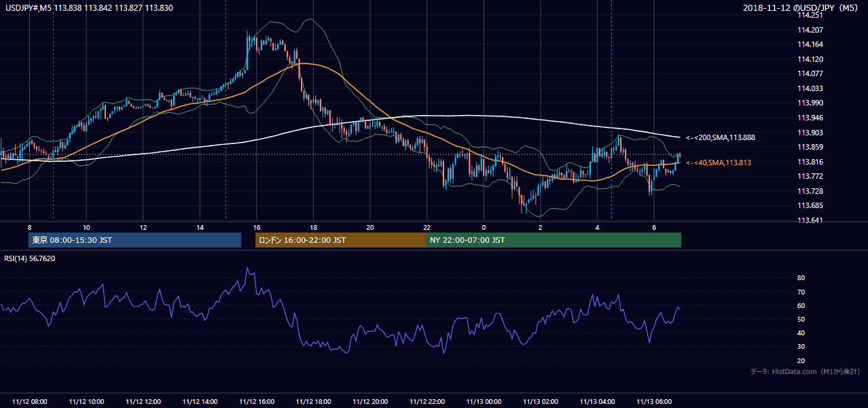Click the HistData.com data source credit
This screenshot has width=868, height=408.
click(805, 371)
